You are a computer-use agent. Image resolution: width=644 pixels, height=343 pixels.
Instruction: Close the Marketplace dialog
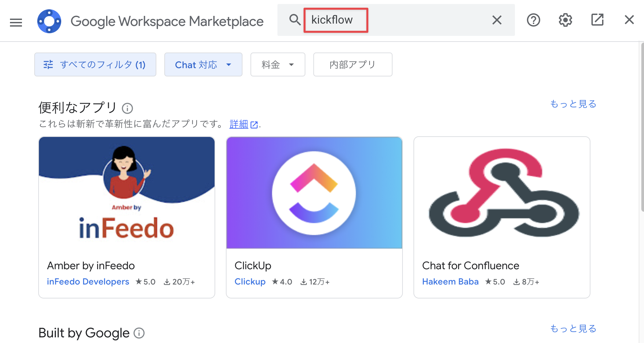(x=629, y=20)
